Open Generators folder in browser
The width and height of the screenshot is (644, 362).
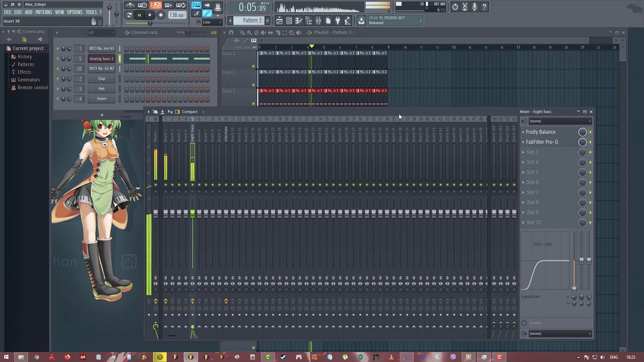(29, 79)
